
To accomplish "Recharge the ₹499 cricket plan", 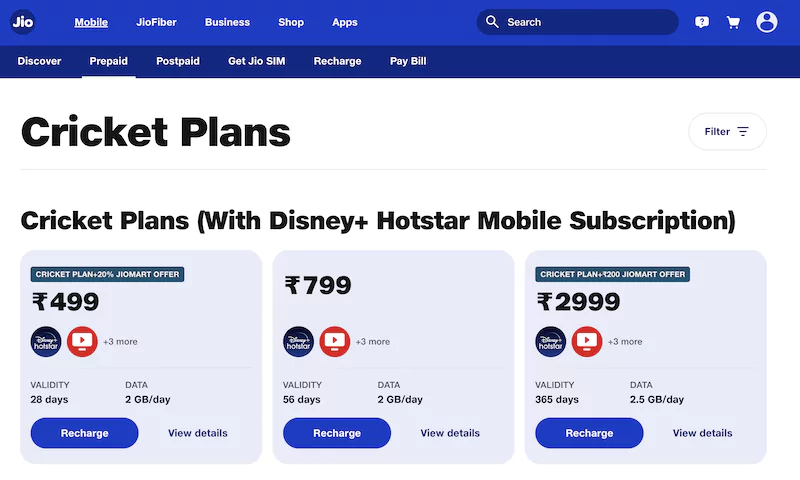I will pyautogui.click(x=84, y=433).
